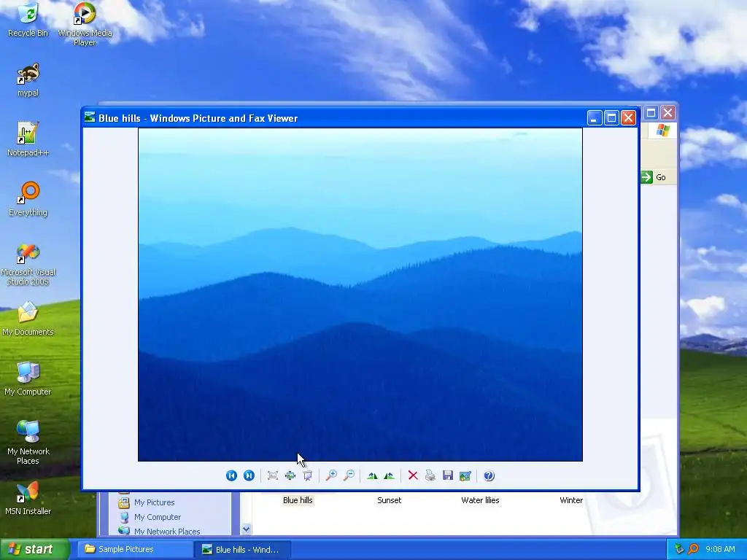Image resolution: width=747 pixels, height=560 pixels.
Task: Click the Everything search tray icon
Action: [694, 549]
